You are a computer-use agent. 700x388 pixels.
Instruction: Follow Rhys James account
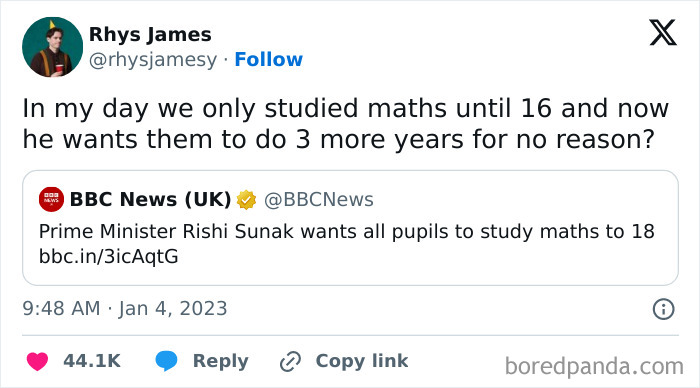[x=268, y=59]
